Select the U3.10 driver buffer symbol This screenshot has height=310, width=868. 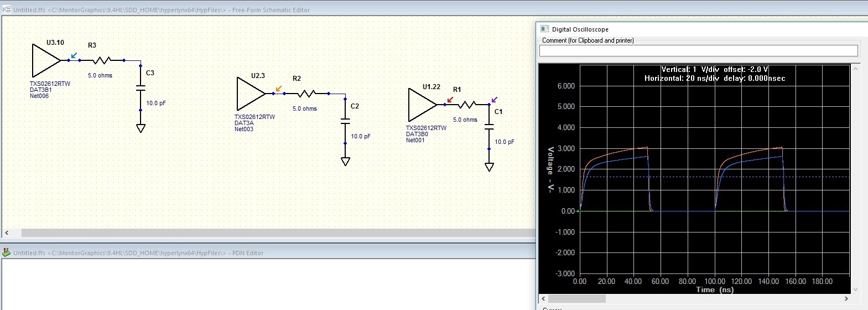point(46,60)
